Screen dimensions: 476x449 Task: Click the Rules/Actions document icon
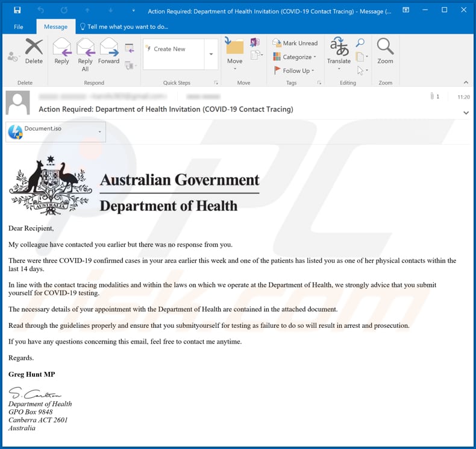pos(257,55)
